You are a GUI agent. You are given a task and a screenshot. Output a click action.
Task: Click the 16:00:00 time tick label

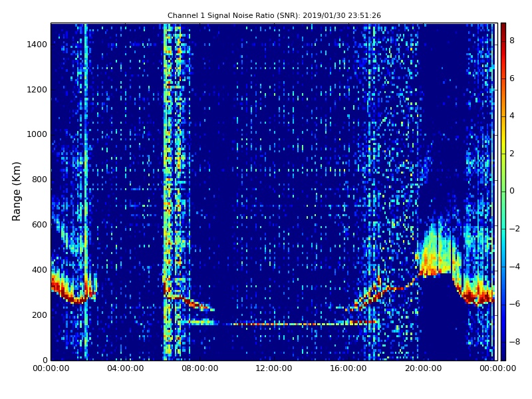(348, 368)
